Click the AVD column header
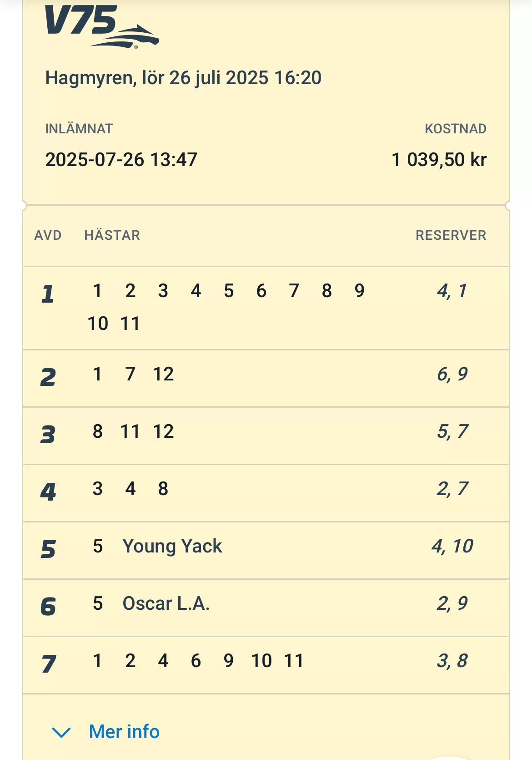 48,235
